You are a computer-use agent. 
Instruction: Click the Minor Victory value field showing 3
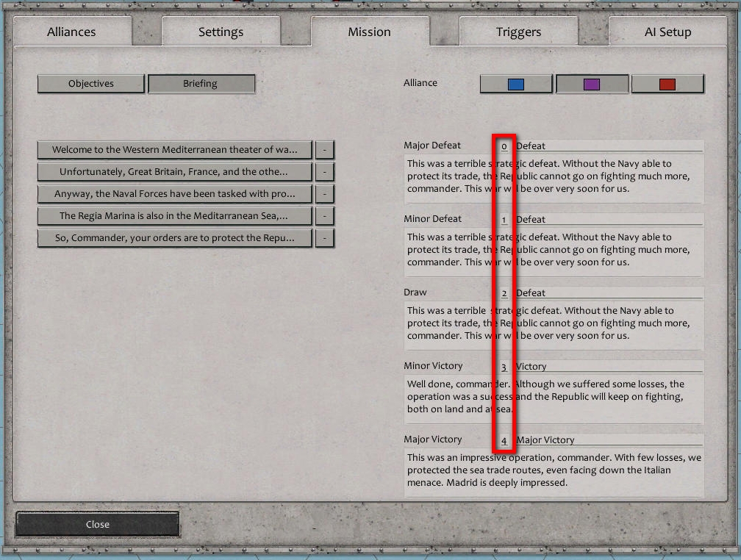pos(504,366)
